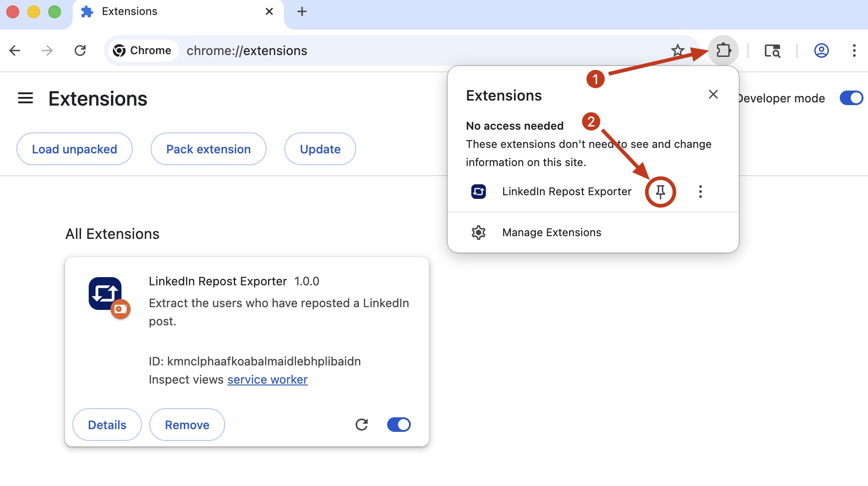Open Details for LinkedIn Repost Exporter
Viewport: 868px width, 486px height.
pyautogui.click(x=107, y=425)
